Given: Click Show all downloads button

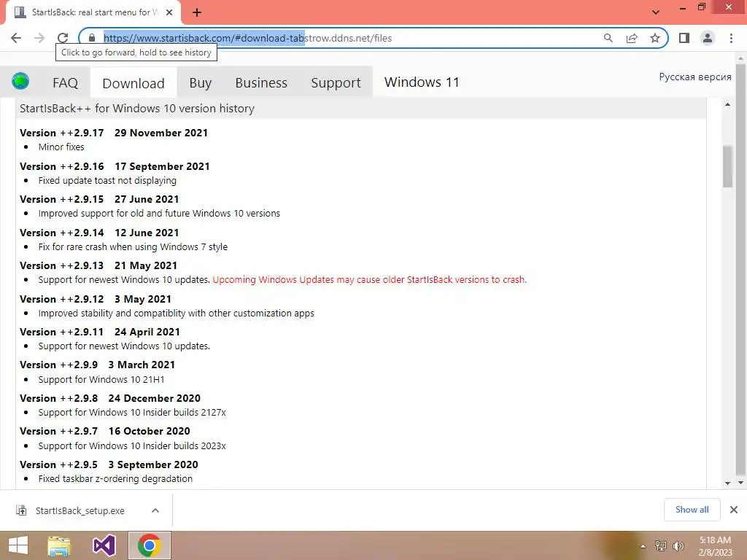Looking at the screenshot, I should (692, 510).
